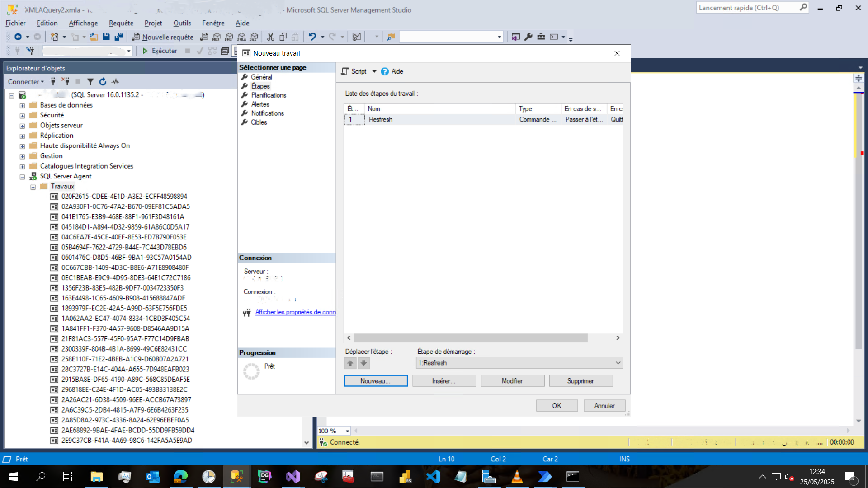Click the XMLA query icon

tap(242, 37)
